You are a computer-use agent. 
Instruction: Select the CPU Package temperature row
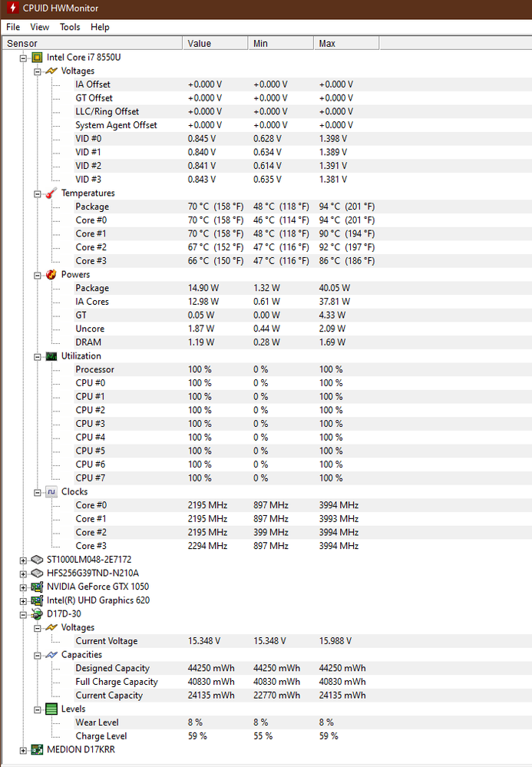tap(92, 207)
